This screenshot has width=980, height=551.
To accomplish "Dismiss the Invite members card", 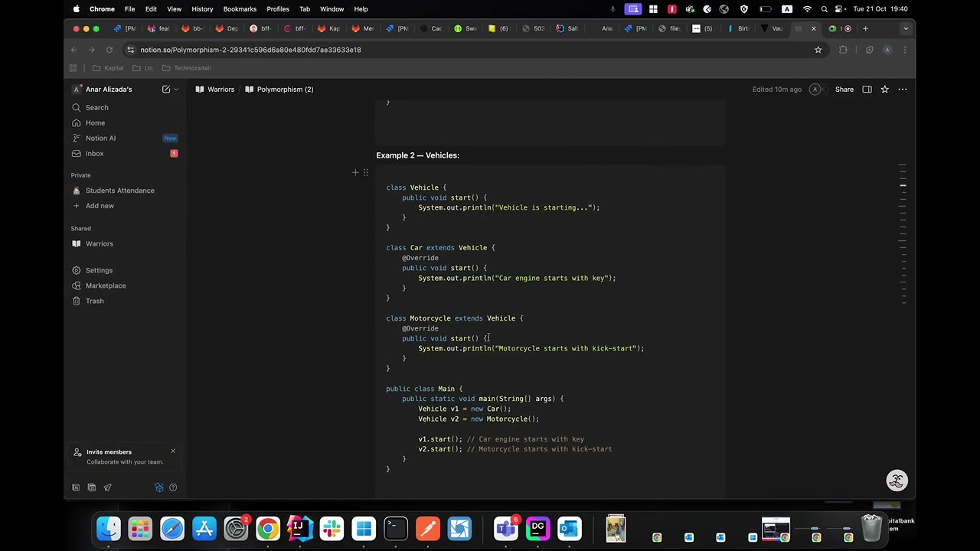I will coord(173,451).
